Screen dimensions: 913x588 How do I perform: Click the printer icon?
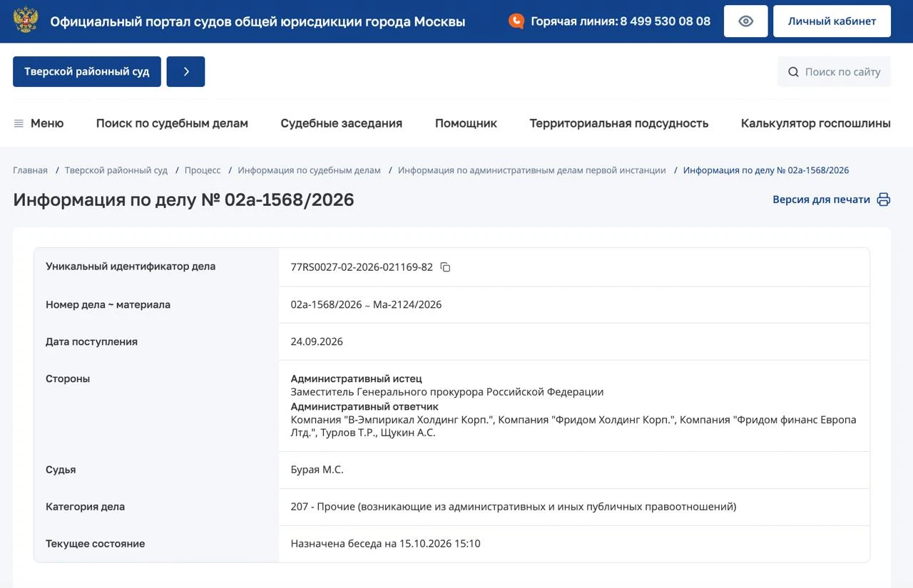point(884,200)
